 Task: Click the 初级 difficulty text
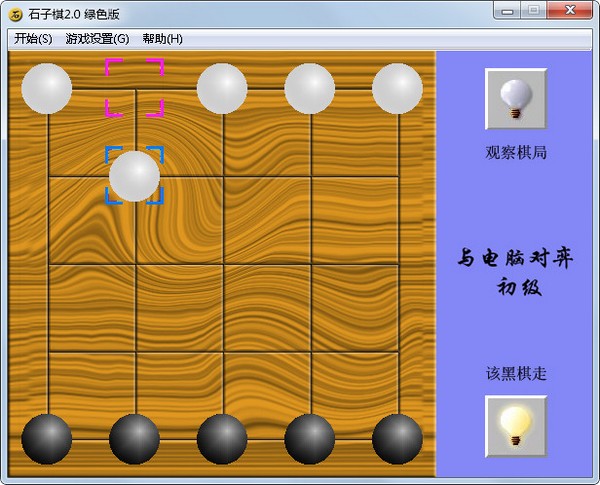519,287
